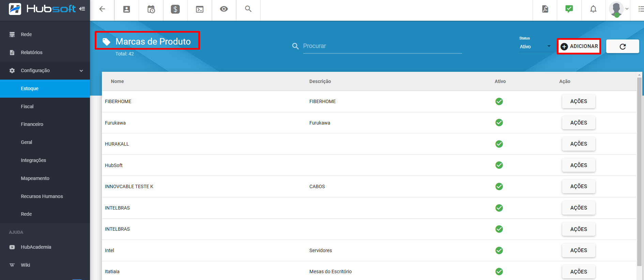Type in the Procurar search field
Viewport: 644px width, 280px height.
pyautogui.click(x=382, y=46)
